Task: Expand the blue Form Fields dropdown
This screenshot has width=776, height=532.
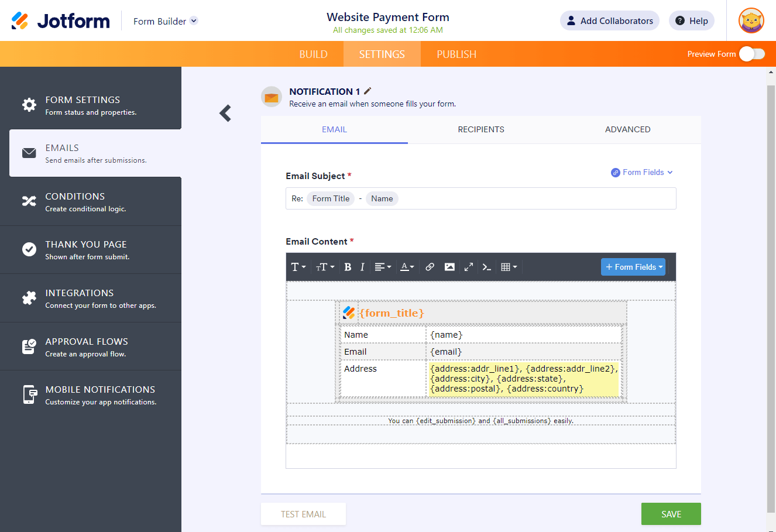Action: [x=633, y=267]
